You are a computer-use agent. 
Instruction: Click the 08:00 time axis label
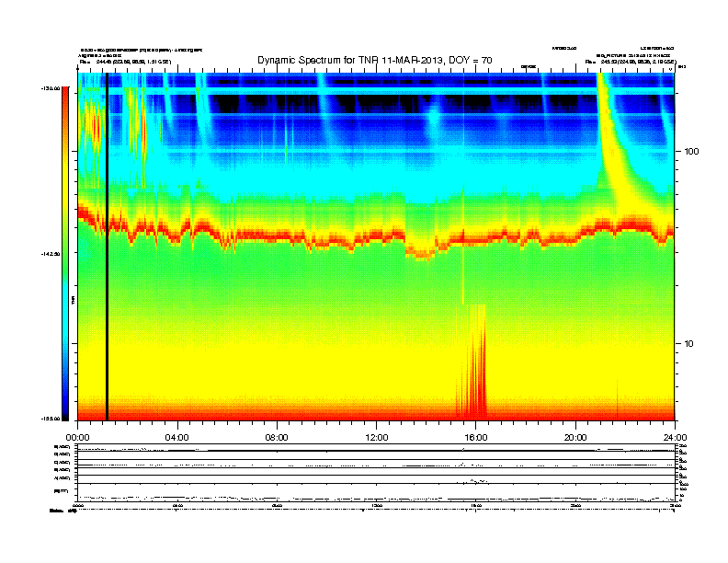(277, 438)
